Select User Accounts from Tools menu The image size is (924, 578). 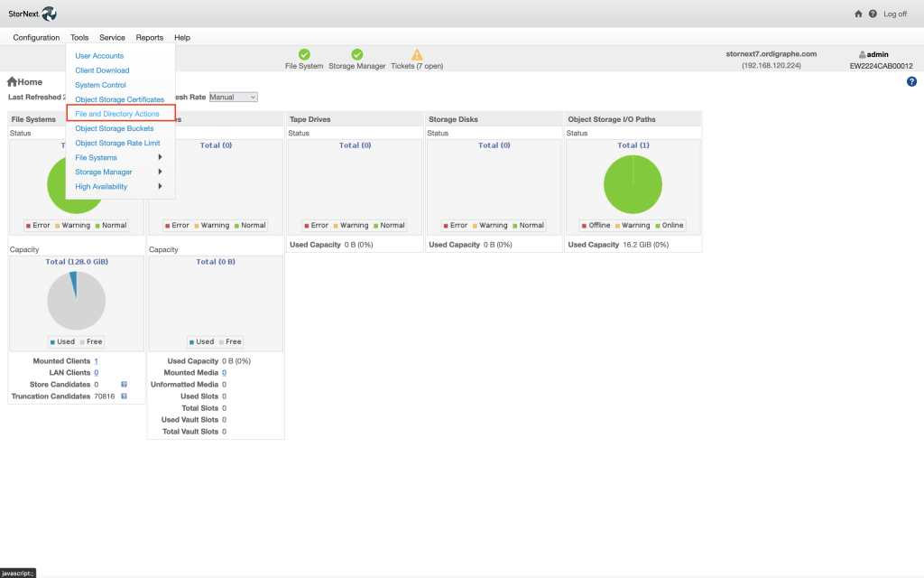(99, 56)
